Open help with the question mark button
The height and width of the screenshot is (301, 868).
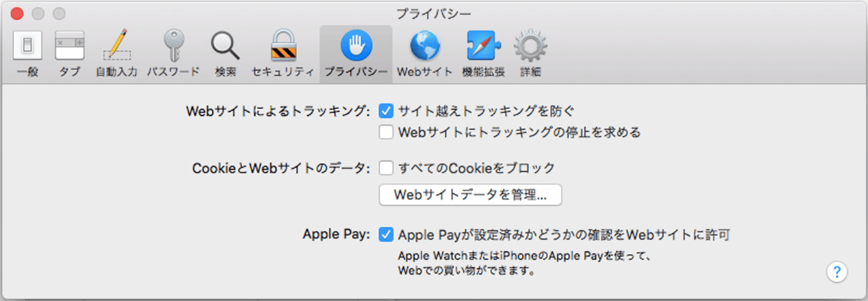836,272
